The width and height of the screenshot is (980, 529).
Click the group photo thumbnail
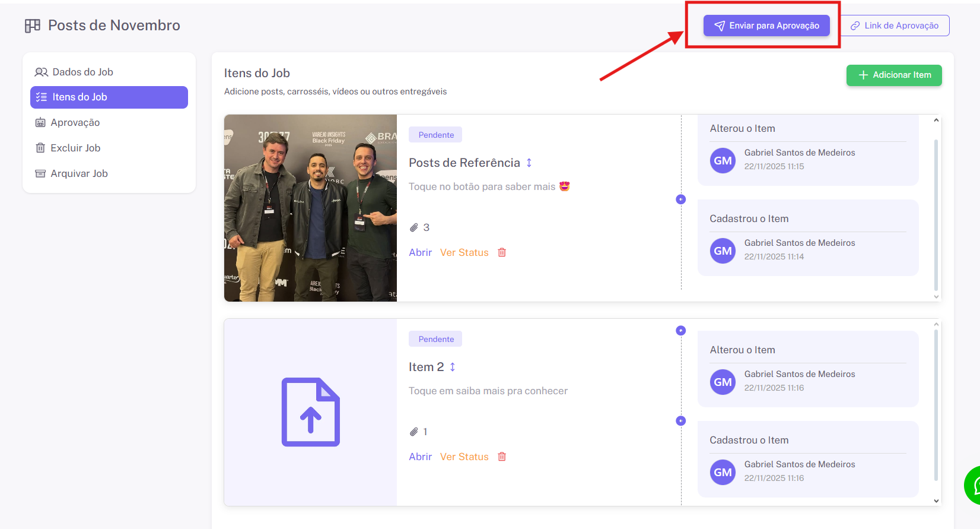[310, 208]
